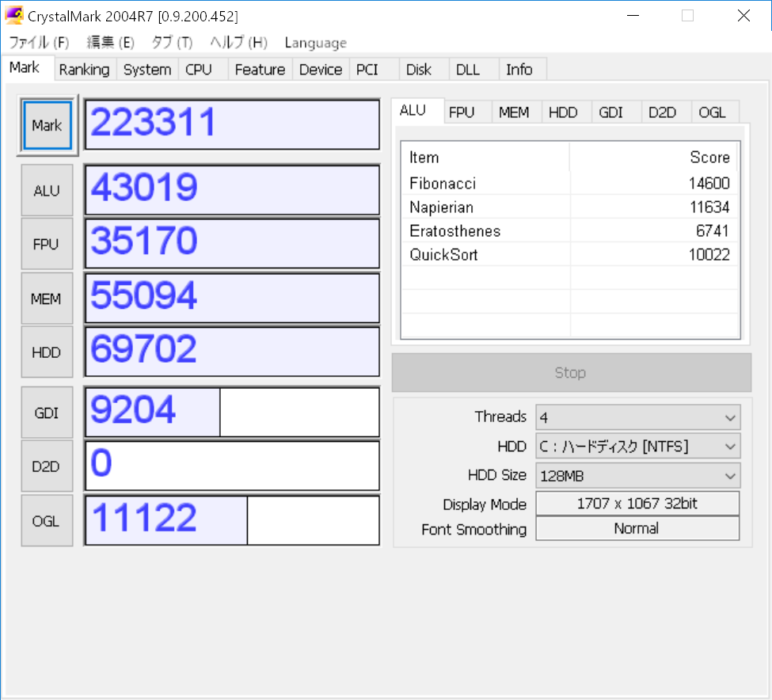Click the QuickSort score 10022

[709, 254]
